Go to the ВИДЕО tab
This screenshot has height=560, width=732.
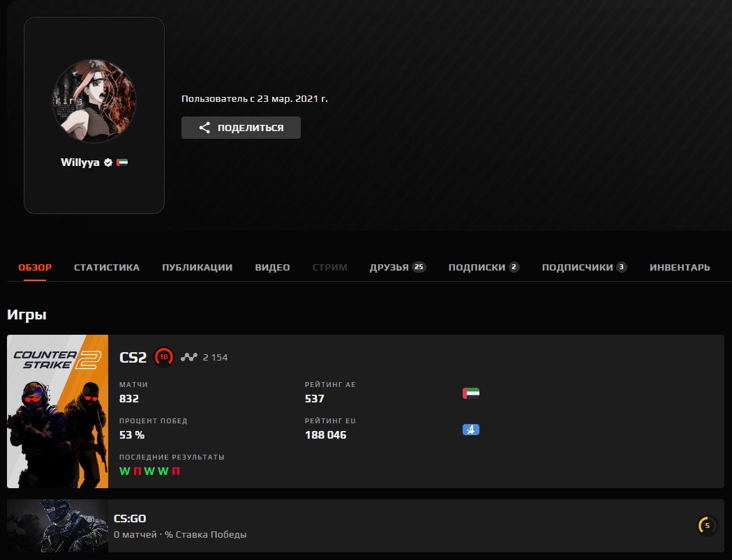click(x=272, y=267)
